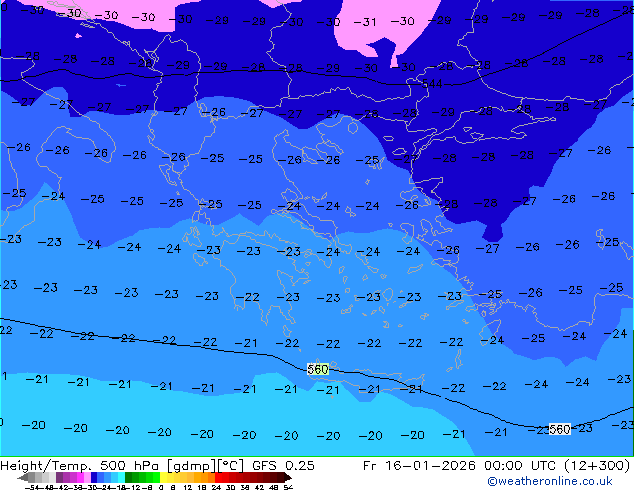Click the "[°C]" unit label
The image size is (634, 490).
231,466
